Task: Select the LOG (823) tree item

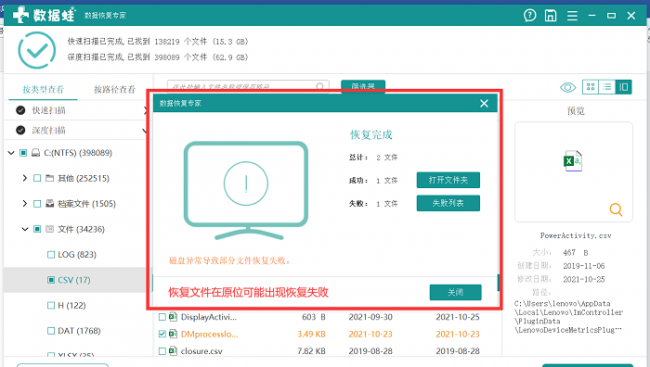Action: coord(77,255)
